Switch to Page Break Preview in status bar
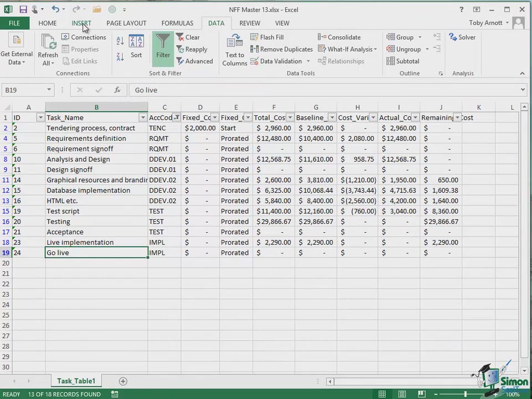 422,394
